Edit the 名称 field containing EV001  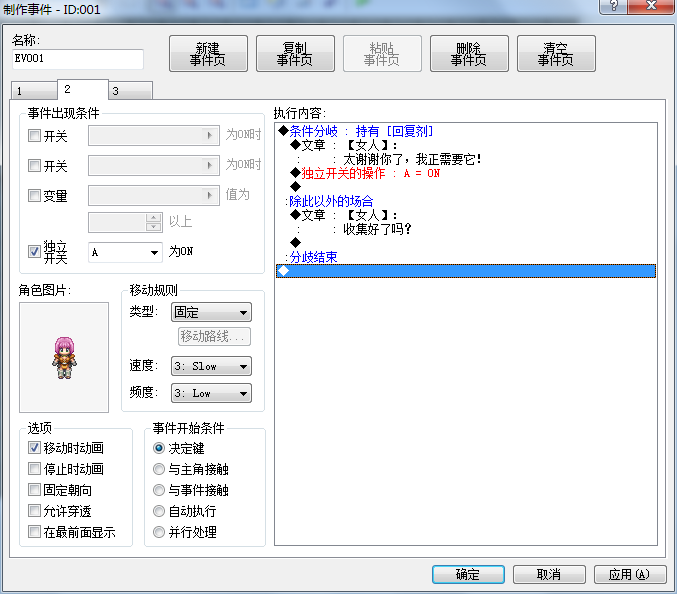pos(78,59)
